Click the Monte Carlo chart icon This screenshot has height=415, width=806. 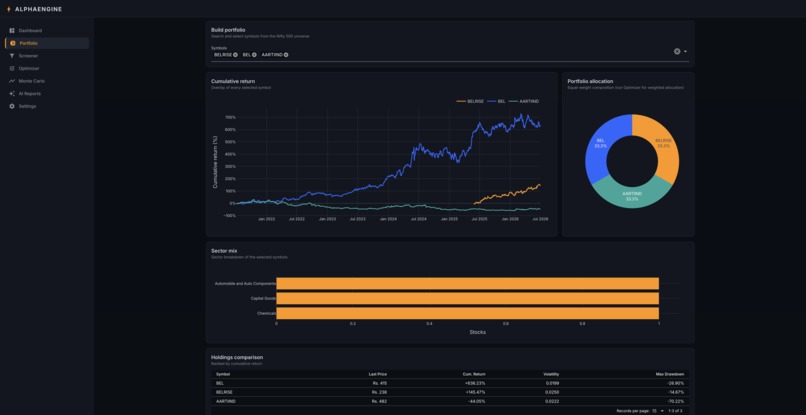(x=12, y=81)
